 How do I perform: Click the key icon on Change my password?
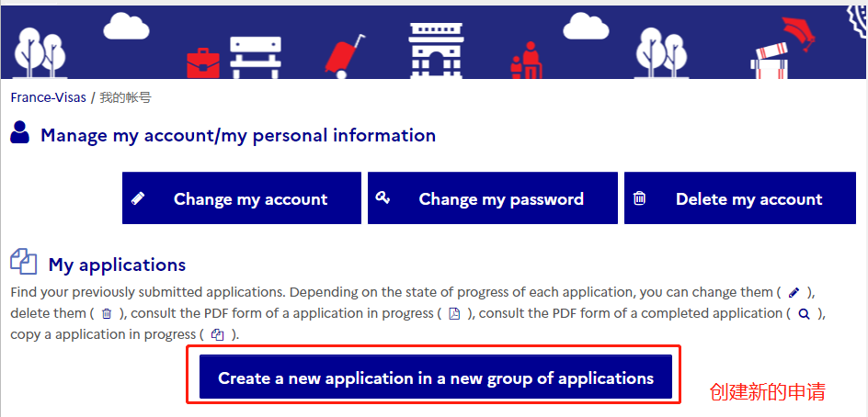pyautogui.click(x=383, y=197)
